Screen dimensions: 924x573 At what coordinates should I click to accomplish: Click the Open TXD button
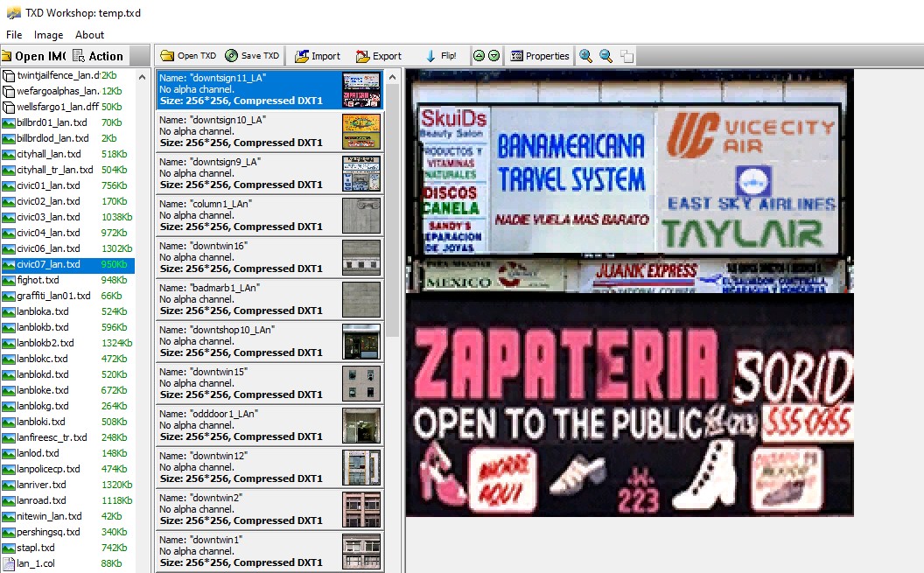pyautogui.click(x=189, y=56)
